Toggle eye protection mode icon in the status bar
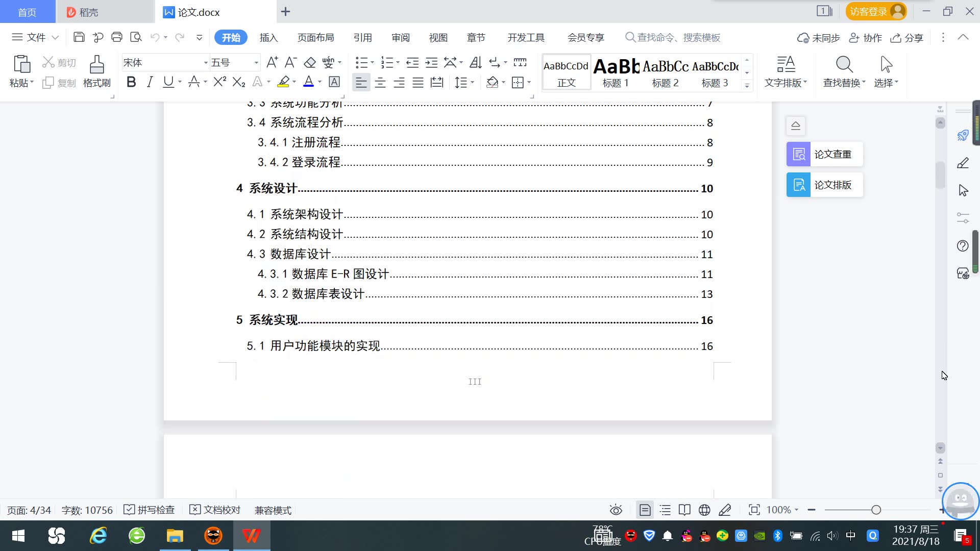 point(616,510)
